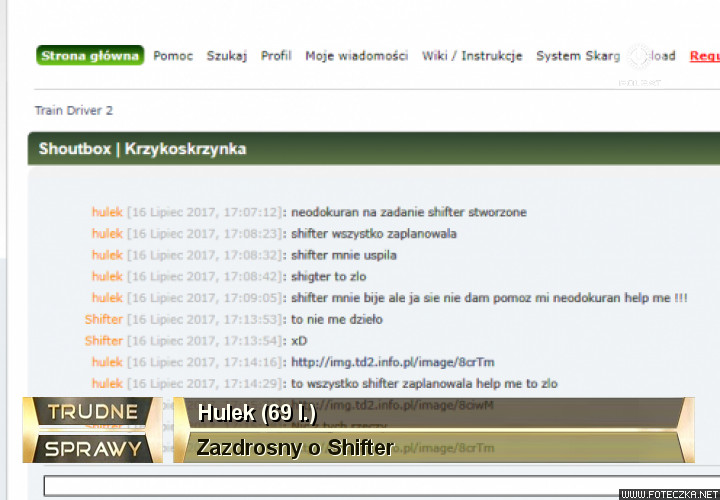Click Shifter username at 17:13:53 message
This screenshot has width=720, height=500.
point(104,320)
